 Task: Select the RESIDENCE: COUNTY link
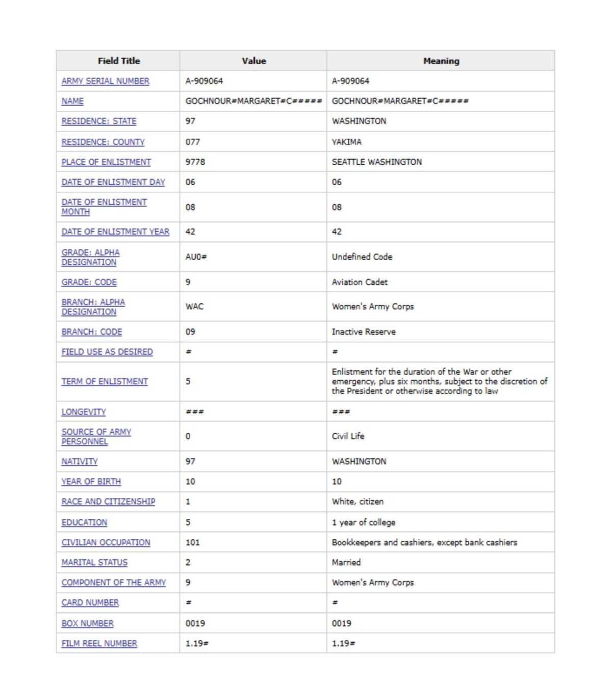click(103, 142)
